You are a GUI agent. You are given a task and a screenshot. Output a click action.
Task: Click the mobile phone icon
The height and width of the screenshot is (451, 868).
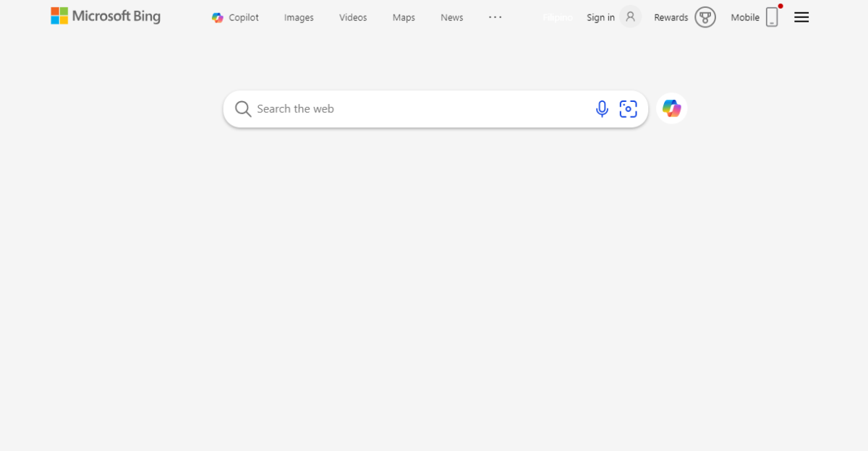(773, 17)
